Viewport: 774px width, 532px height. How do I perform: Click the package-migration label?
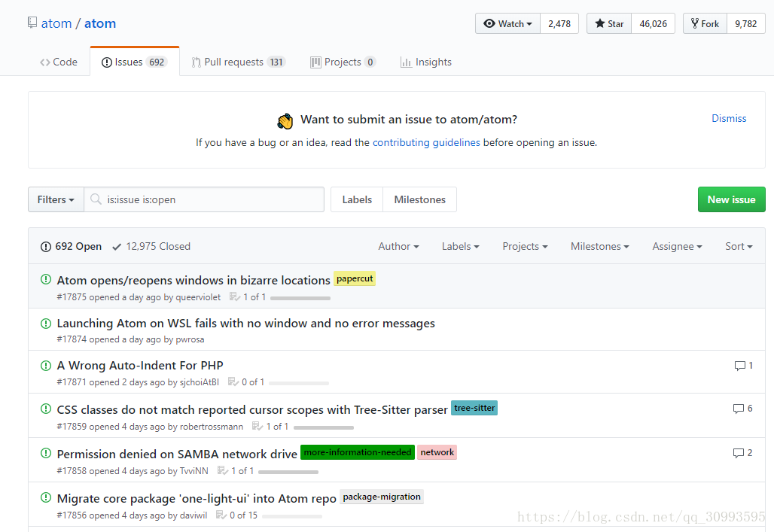click(382, 497)
